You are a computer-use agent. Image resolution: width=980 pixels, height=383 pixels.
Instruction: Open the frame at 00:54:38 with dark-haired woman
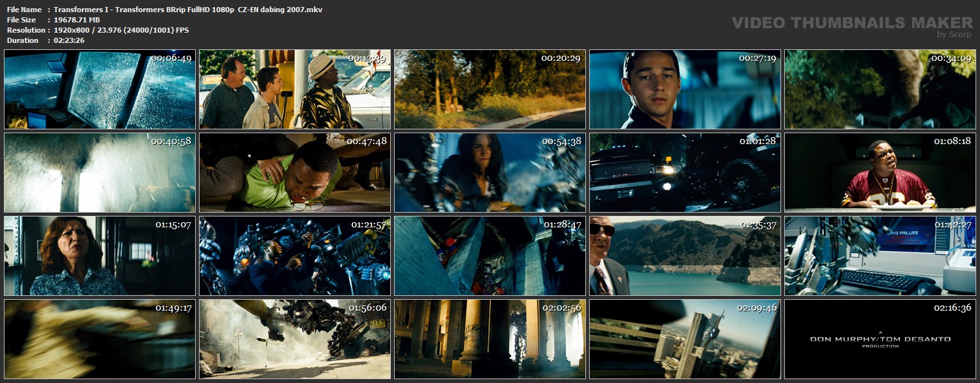[x=489, y=172]
